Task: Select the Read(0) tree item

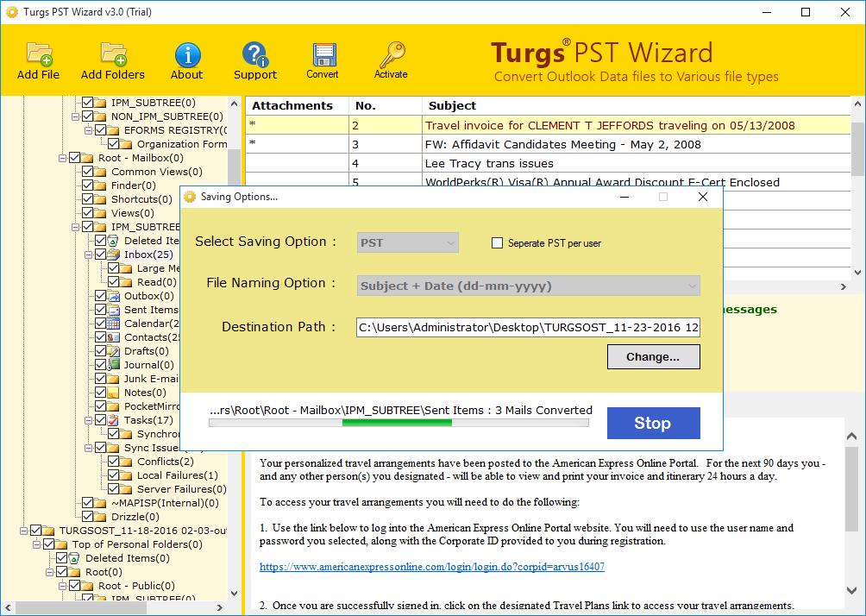Action: coord(157,282)
